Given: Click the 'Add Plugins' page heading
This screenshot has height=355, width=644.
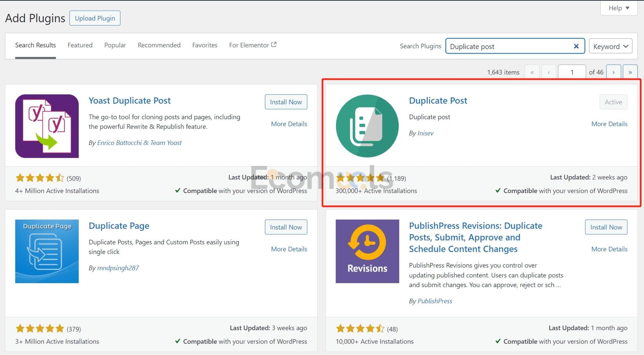Looking at the screenshot, I should tap(35, 18).
